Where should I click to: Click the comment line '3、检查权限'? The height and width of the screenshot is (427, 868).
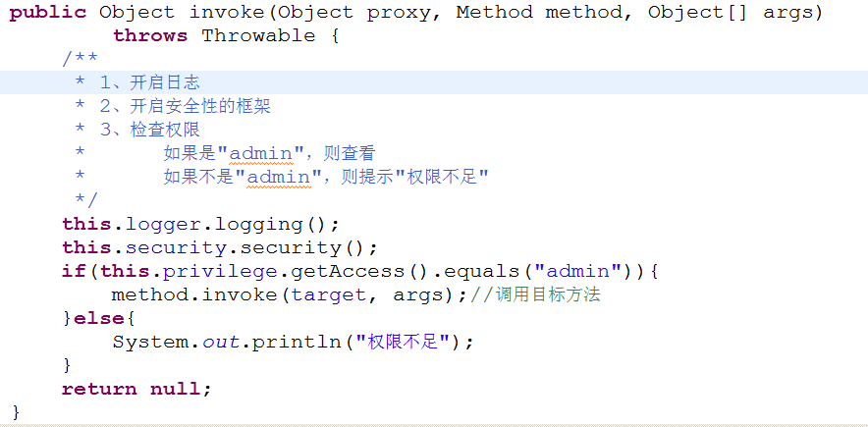pos(149,131)
